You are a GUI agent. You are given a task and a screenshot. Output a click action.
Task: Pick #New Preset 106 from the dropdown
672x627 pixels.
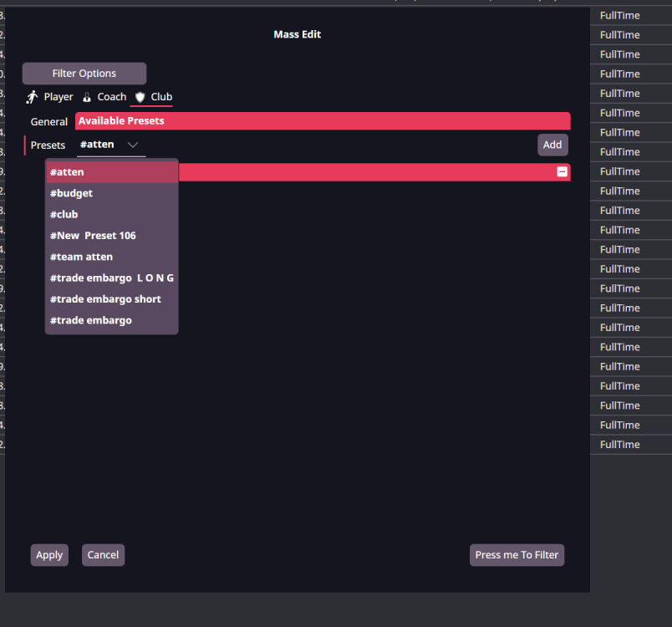(93, 235)
